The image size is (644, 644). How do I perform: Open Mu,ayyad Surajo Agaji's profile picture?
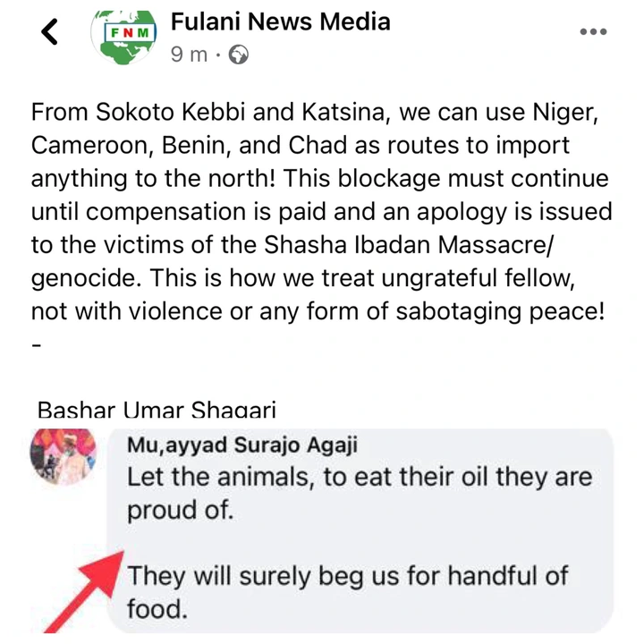[63, 456]
